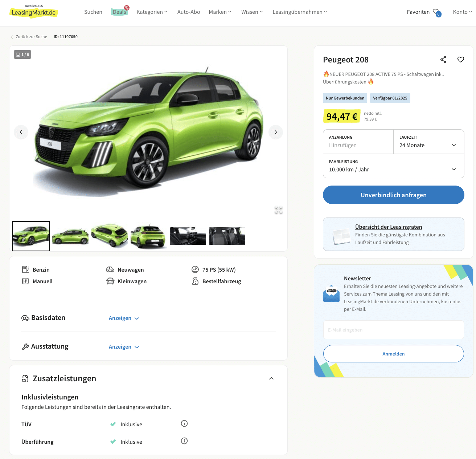Select fourth thumbnail, rear view
The width and height of the screenshot is (476, 459).
coord(149,236)
